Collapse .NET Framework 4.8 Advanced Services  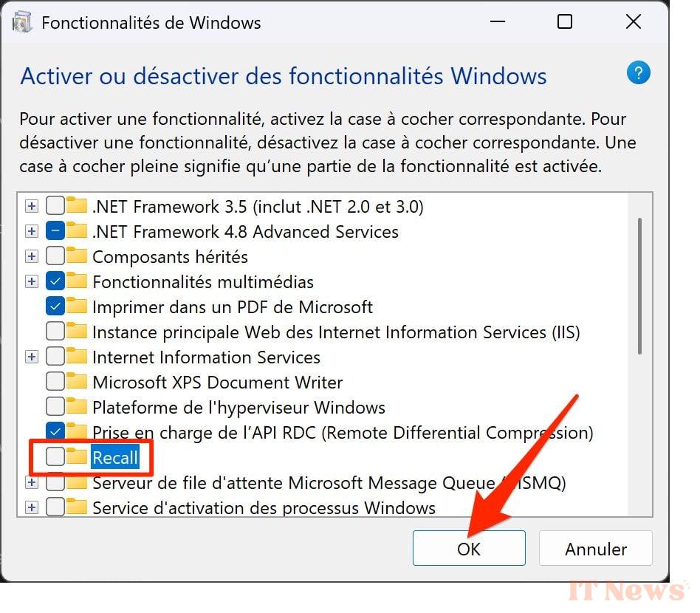pyautogui.click(x=31, y=231)
